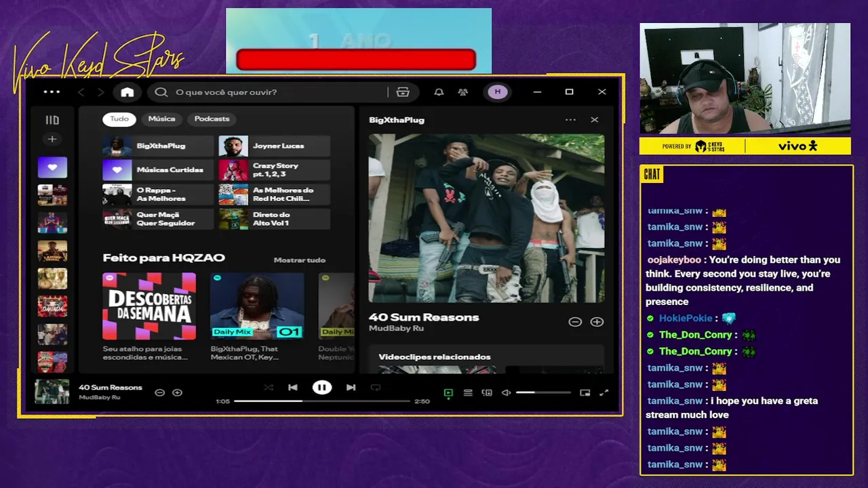Open Videoclipes relacionados section

tap(435, 357)
